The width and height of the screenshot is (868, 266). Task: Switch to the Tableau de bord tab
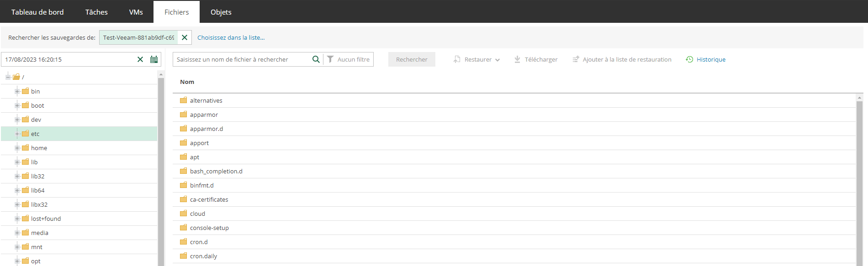pos(37,12)
